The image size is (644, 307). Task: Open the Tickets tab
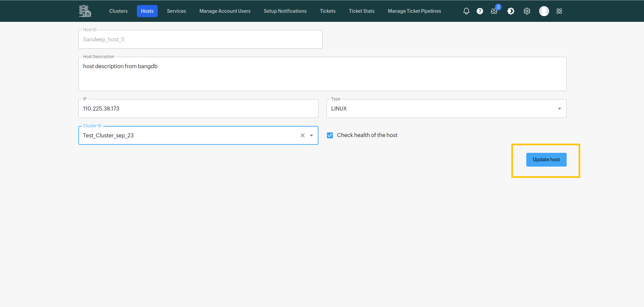[x=328, y=11]
